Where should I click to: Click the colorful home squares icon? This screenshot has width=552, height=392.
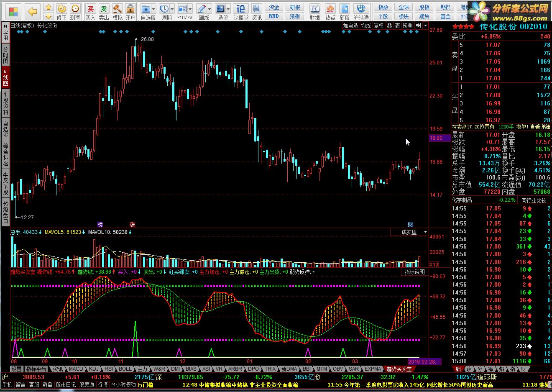tap(13, 11)
